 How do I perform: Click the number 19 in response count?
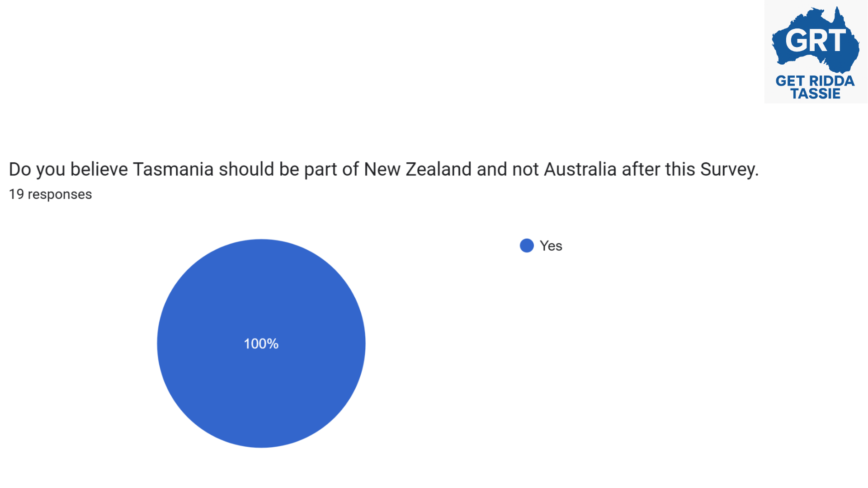click(x=16, y=194)
